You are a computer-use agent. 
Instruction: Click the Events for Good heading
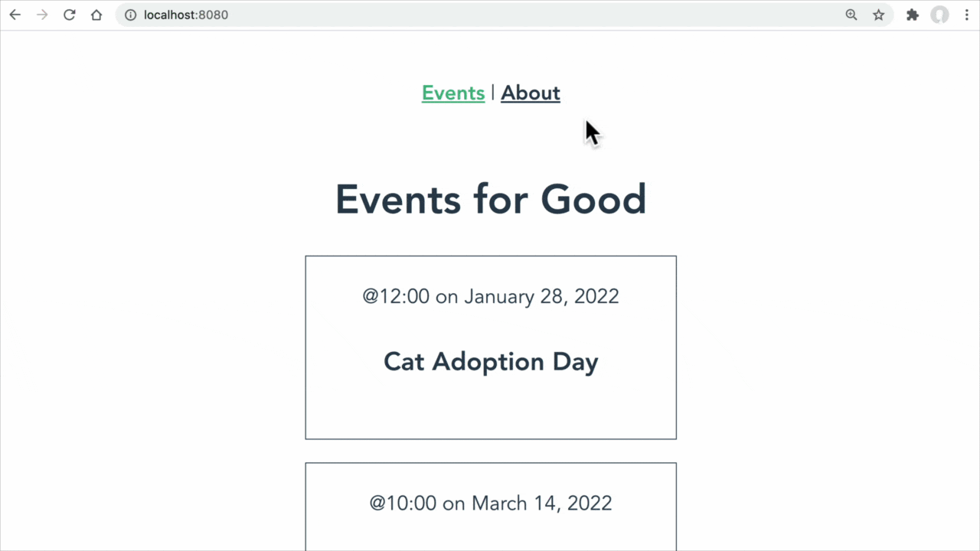coord(491,199)
